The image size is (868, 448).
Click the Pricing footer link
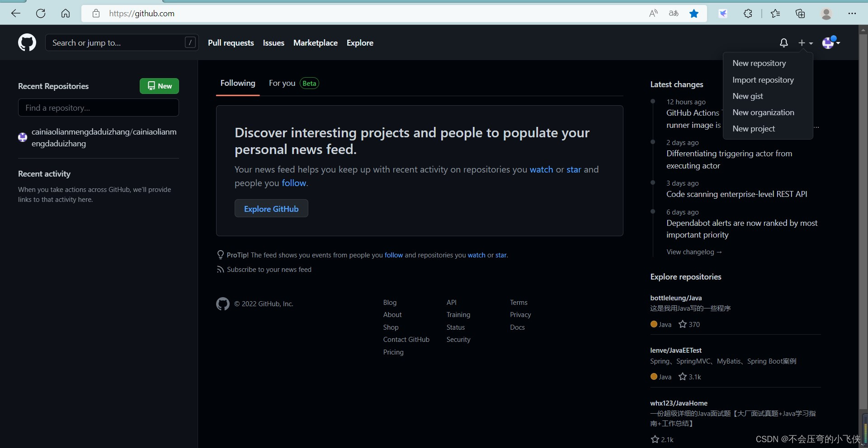393,352
